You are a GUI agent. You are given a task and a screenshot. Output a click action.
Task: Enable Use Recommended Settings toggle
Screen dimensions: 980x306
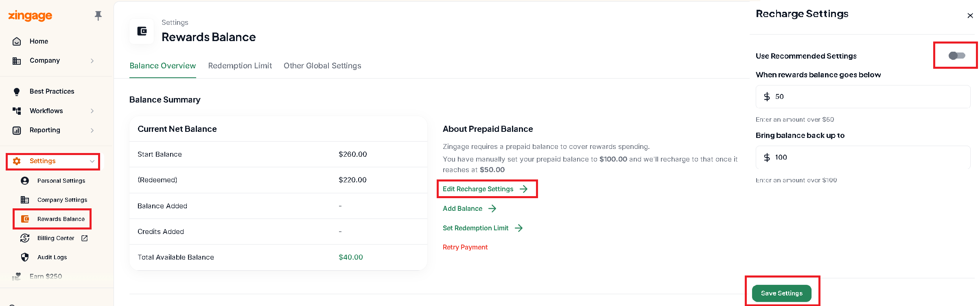tap(956, 56)
